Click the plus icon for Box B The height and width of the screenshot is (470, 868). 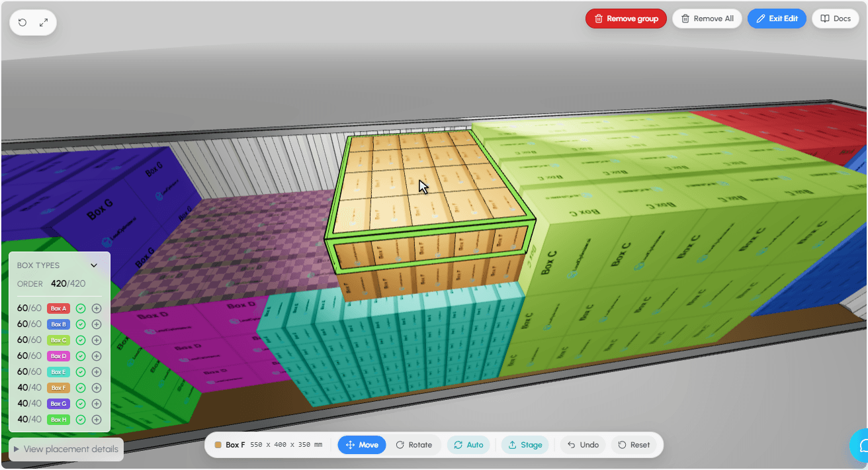[97, 324]
